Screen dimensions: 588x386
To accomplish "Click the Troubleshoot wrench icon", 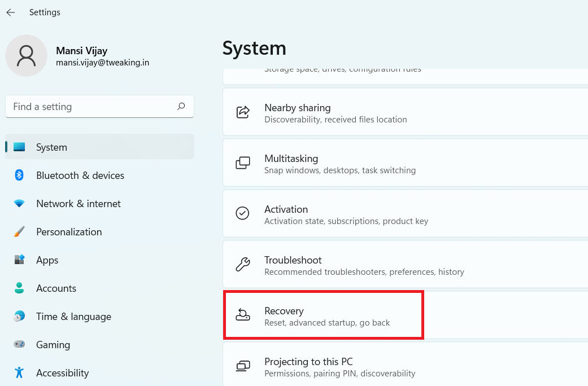I will point(242,264).
